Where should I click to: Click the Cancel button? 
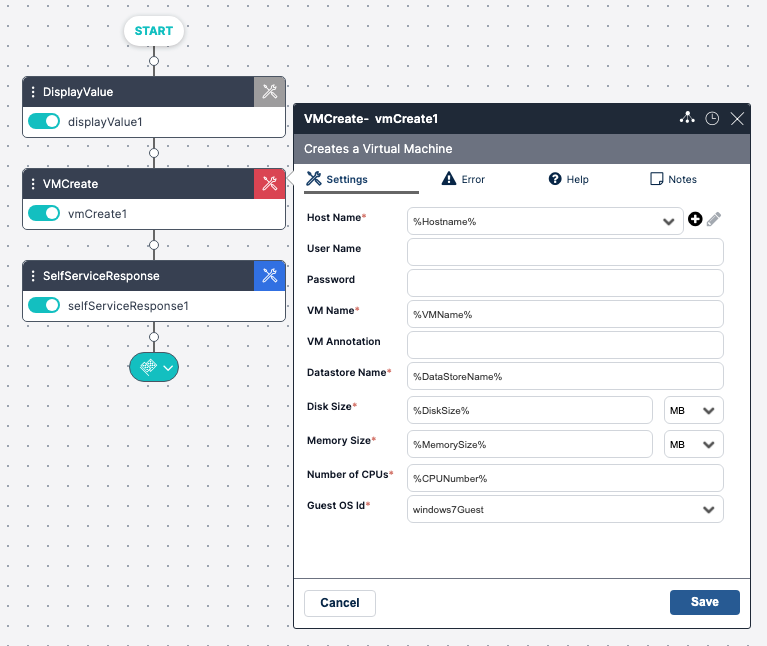(340, 603)
